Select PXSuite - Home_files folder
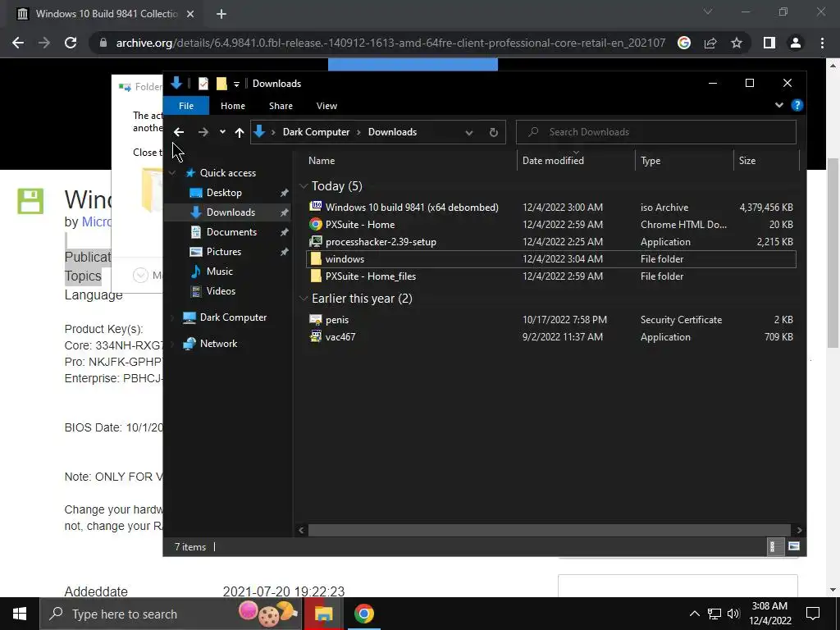This screenshot has height=630, width=840. tap(370, 276)
